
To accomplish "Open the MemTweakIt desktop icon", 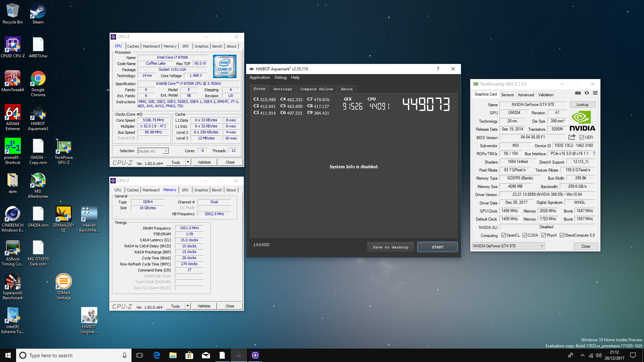I will (13, 81).
